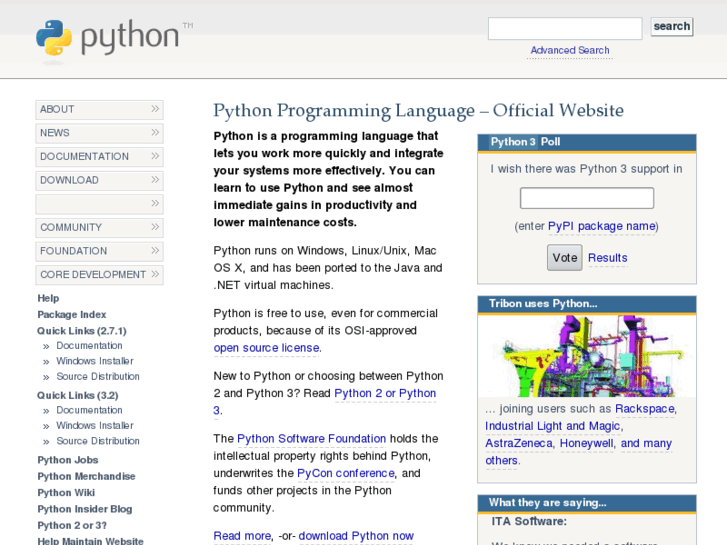Open the Industrial Light and Magic link
Screen dimensions: 727x545
coord(553,426)
